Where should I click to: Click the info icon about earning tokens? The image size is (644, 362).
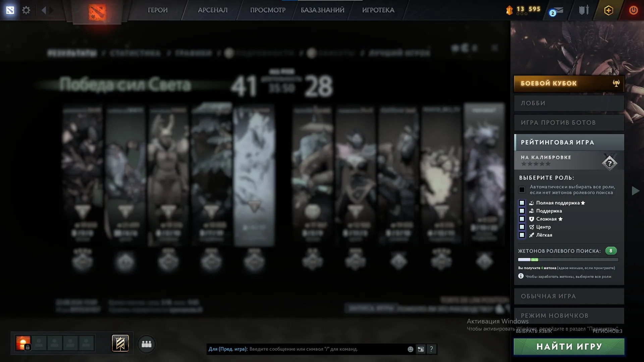pos(521,276)
